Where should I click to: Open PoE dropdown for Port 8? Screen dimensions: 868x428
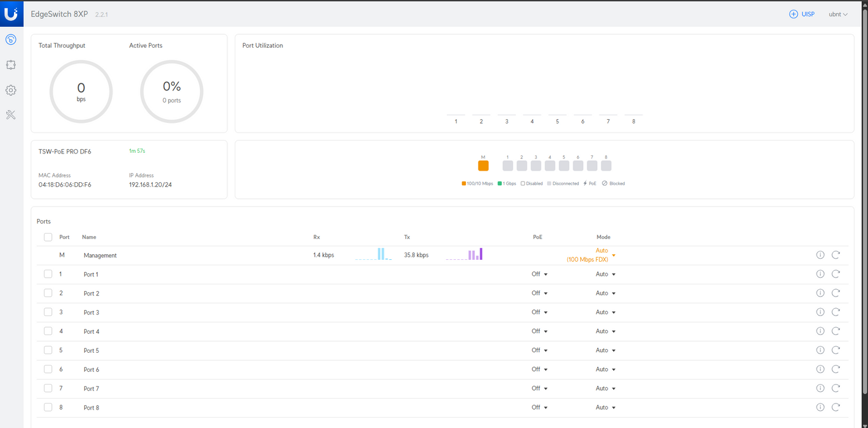tap(540, 407)
